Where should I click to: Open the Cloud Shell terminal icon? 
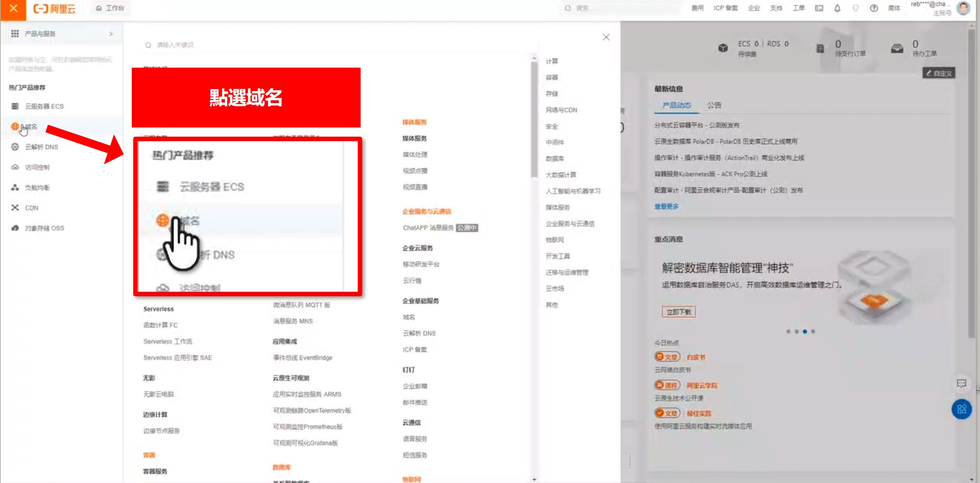pyautogui.click(x=819, y=8)
